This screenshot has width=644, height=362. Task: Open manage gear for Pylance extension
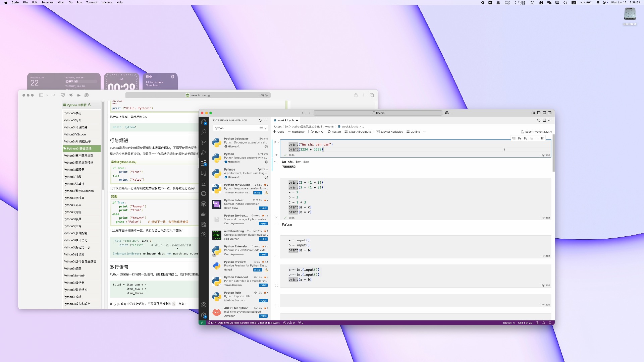(266, 177)
